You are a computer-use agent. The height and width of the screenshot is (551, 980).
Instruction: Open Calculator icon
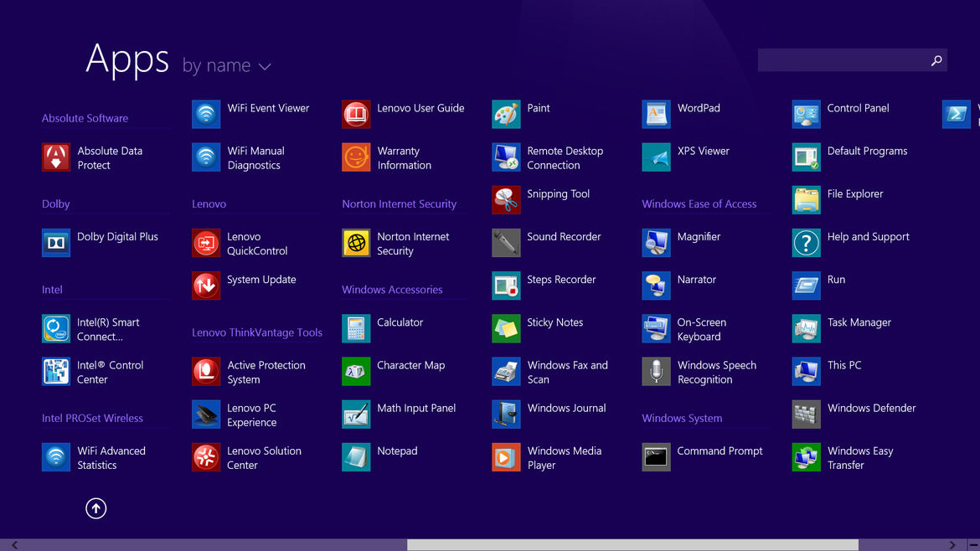point(356,328)
